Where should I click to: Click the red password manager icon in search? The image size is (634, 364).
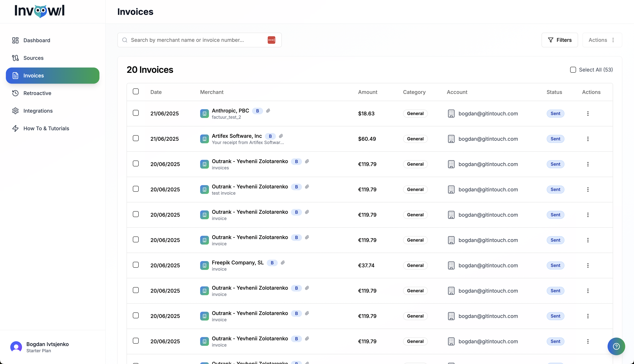coord(271,40)
